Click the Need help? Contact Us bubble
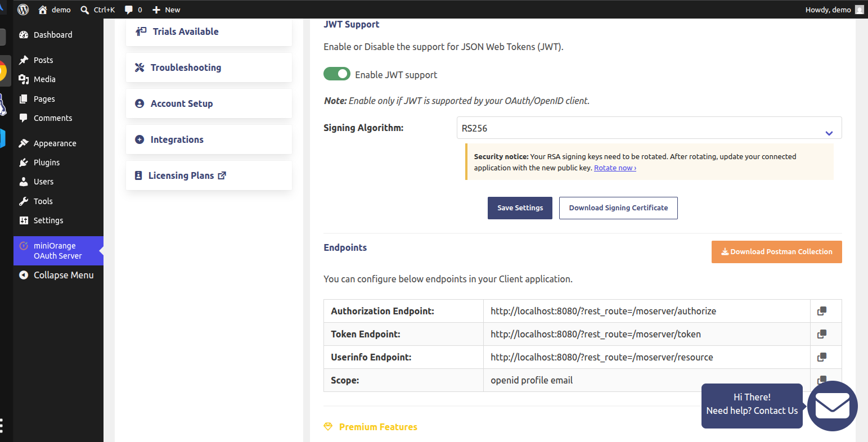The width and height of the screenshot is (868, 442). click(x=752, y=406)
